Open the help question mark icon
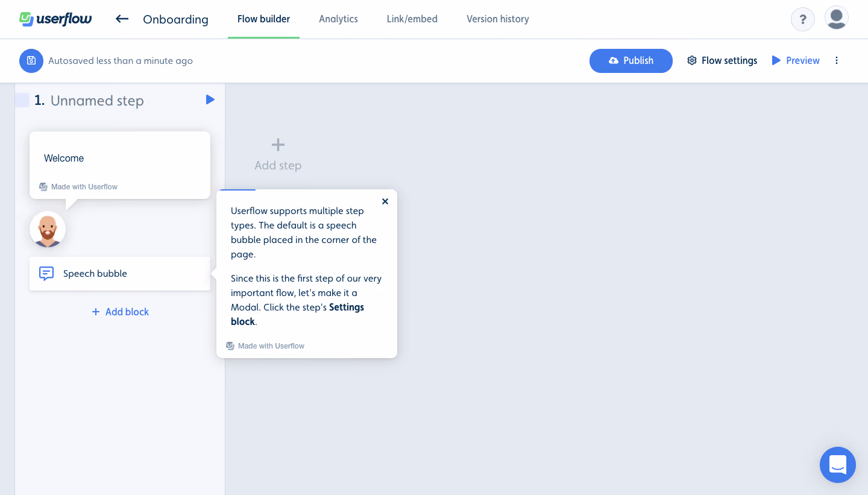Viewport: 868px width, 495px height. click(803, 19)
